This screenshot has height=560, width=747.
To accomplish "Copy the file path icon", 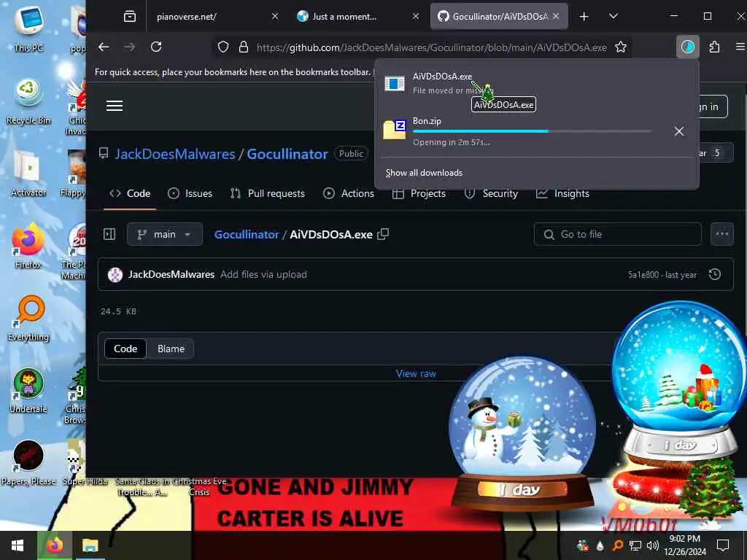I will [383, 234].
